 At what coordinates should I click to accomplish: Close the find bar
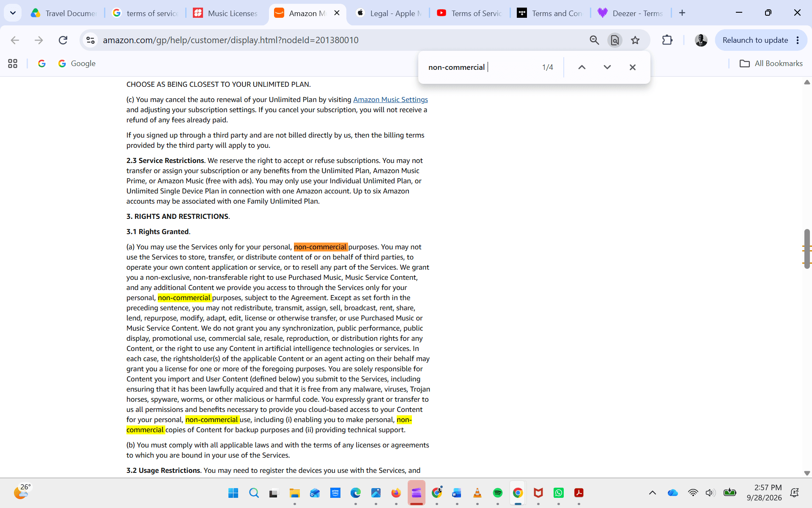click(x=632, y=67)
